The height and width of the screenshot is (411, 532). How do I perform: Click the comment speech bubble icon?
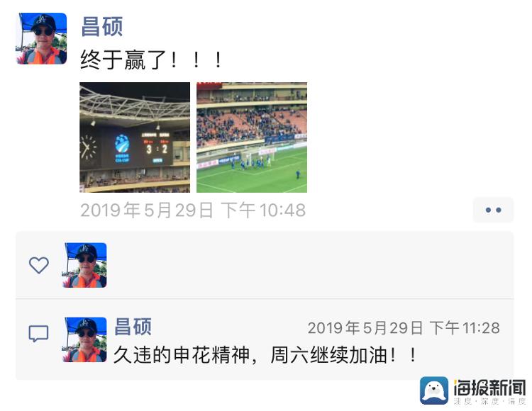click(39, 334)
